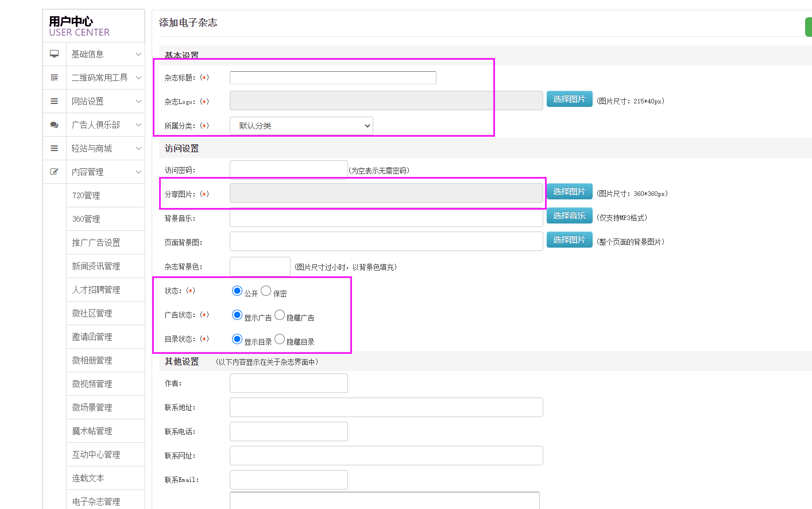The height and width of the screenshot is (509, 812).
Task: Click the chat bubbles icon for 广告人俱乐部
Action: tap(55, 125)
